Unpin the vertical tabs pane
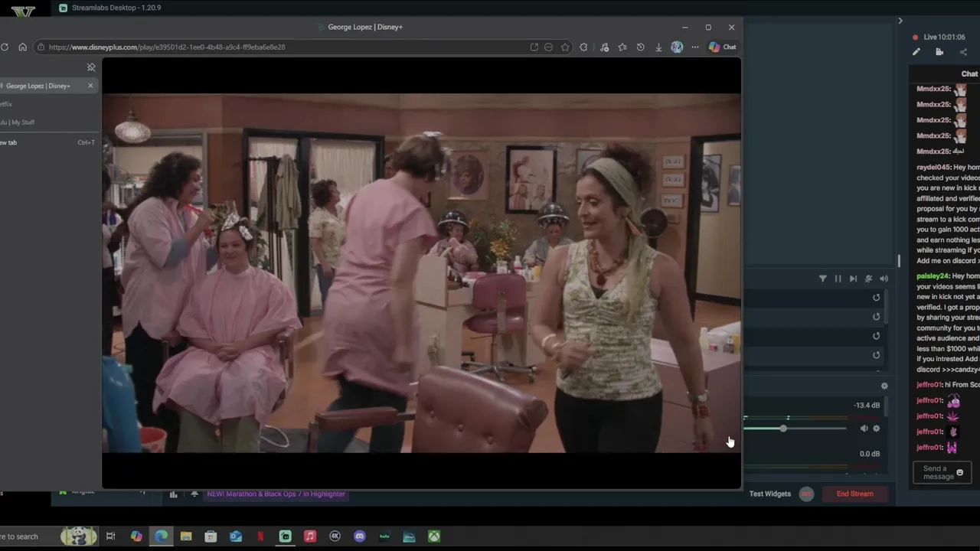Screen dimensions: 980x551 point(91,67)
